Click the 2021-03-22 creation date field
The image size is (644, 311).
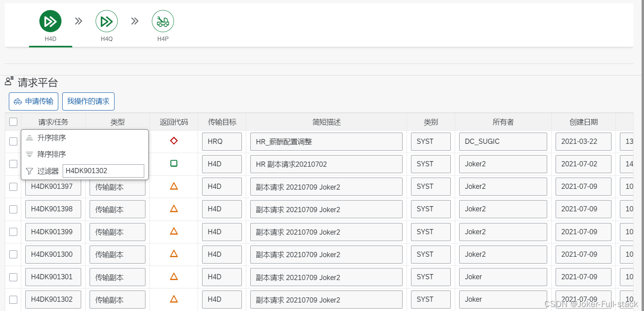583,141
